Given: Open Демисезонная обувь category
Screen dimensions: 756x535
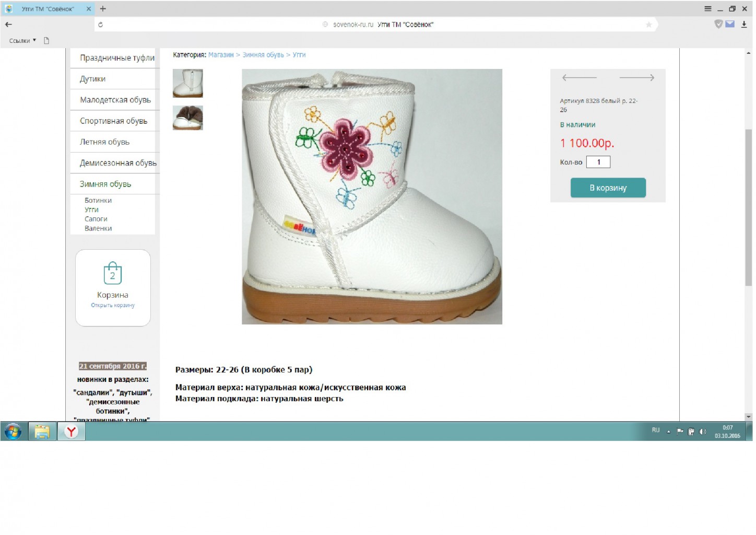Looking at the screenshot, I should coord(118,163).
